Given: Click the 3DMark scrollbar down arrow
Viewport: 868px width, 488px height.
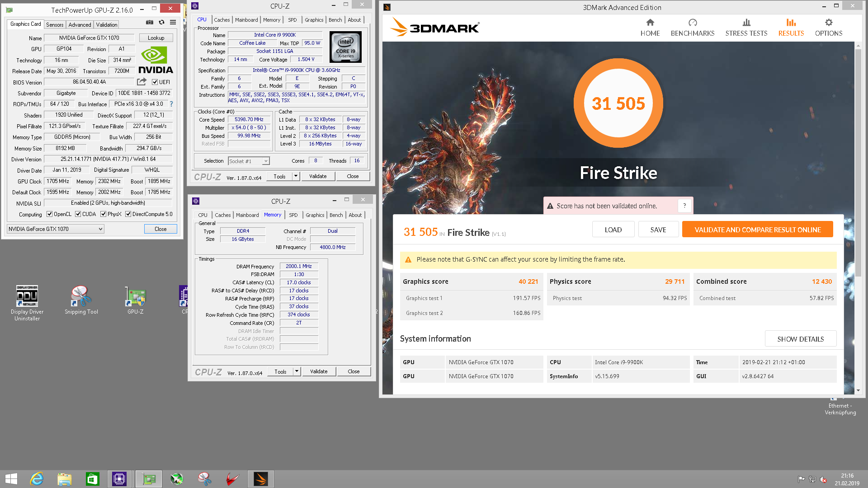Looking at the screenshot, I should pyautogui.click(x=858, y=390).
